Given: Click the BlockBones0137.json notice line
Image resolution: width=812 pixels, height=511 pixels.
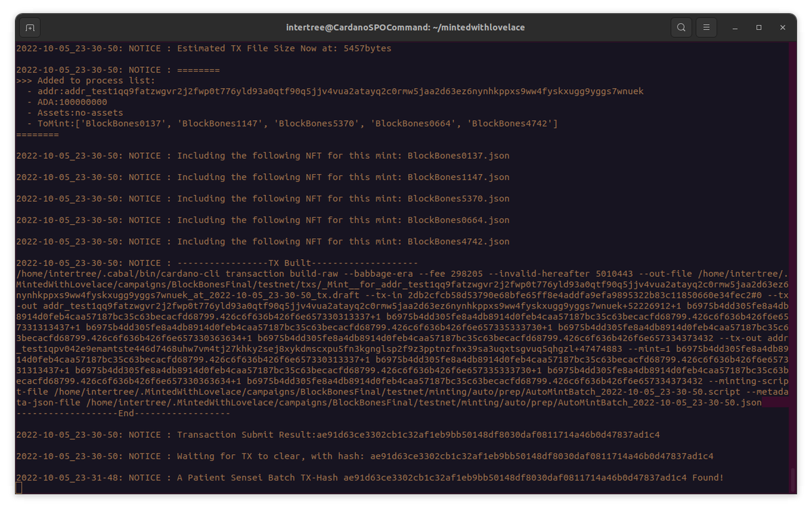Looking at the screenshot, I should click(x=263, y=156).
